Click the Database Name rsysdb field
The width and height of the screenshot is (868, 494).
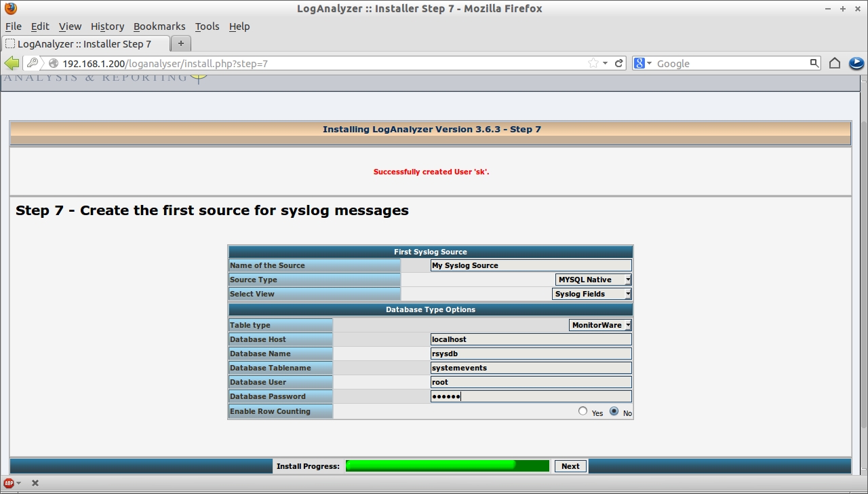click(531, 354)
